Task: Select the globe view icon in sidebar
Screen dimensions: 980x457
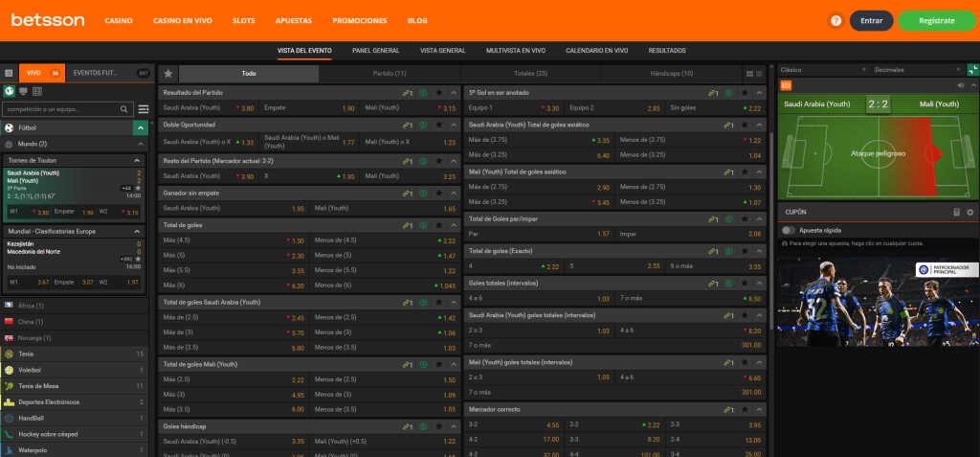Action: tap(10, 91)
